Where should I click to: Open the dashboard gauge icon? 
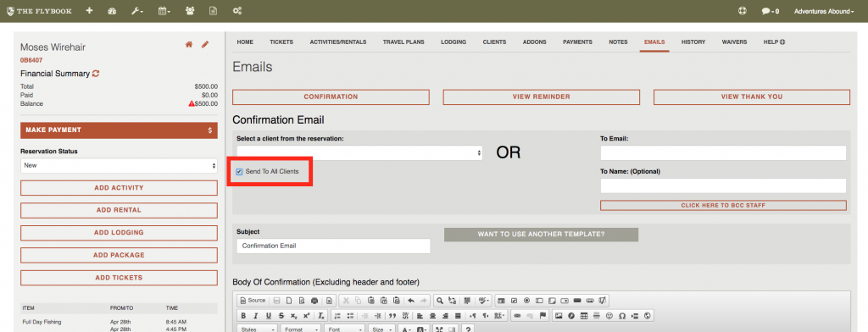pos(112,10)
